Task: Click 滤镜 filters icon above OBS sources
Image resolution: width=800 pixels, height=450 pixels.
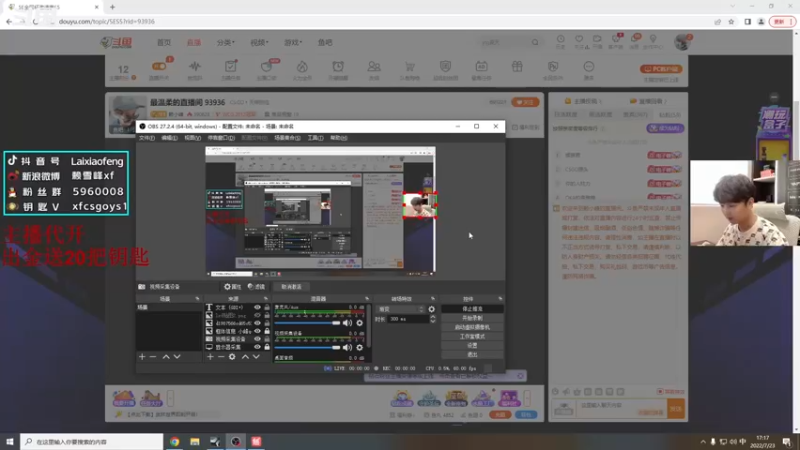Action: [x=256, y=287]
